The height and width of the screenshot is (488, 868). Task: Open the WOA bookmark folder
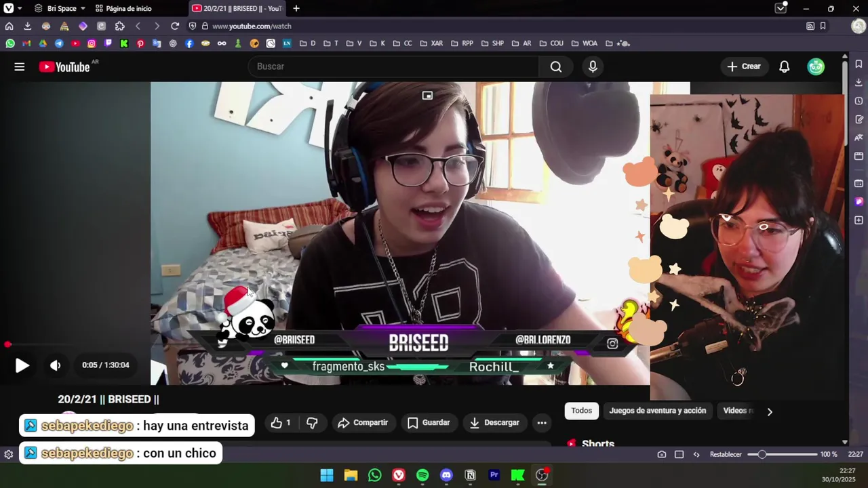point(585,43)
